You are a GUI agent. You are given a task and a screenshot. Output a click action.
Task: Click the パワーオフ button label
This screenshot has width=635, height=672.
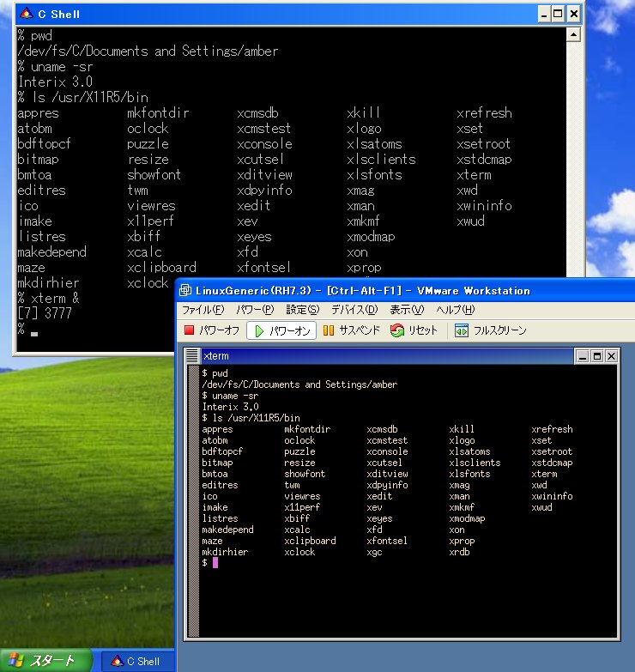coord(219,330)
